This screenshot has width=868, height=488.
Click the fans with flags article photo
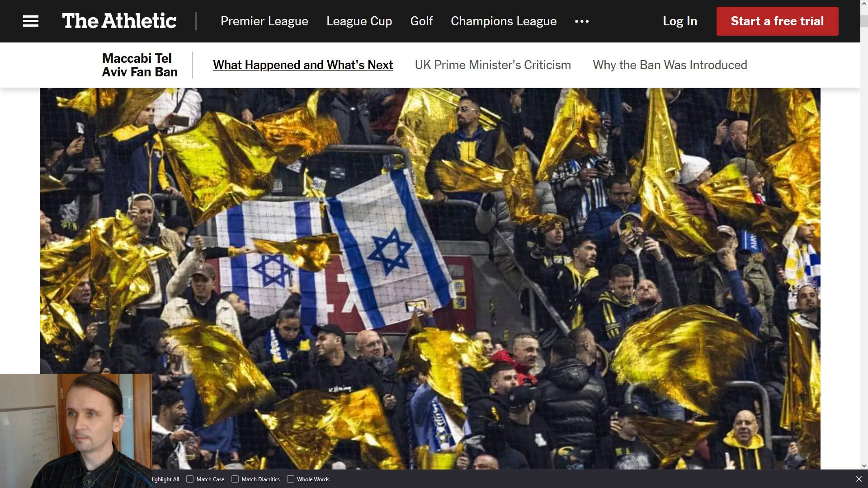430,279
